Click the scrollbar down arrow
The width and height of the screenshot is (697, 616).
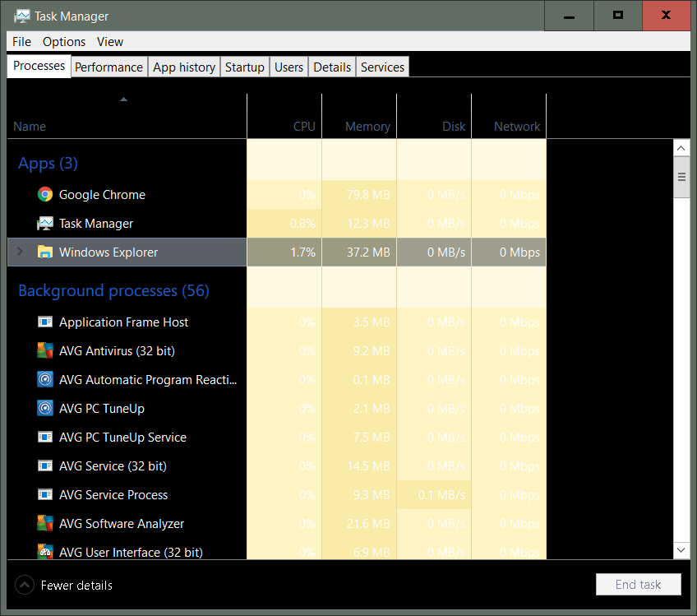pyautogui.click(x=681, y=550)
